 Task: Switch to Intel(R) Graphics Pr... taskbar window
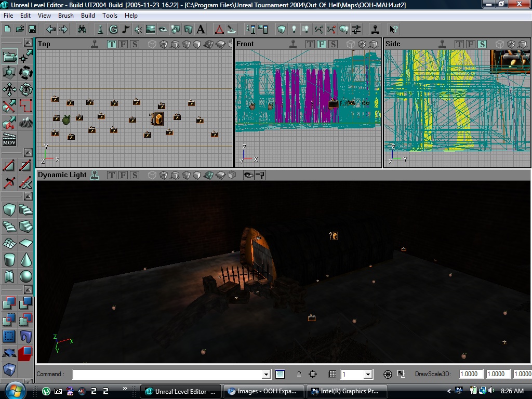[x=348, y=391]
